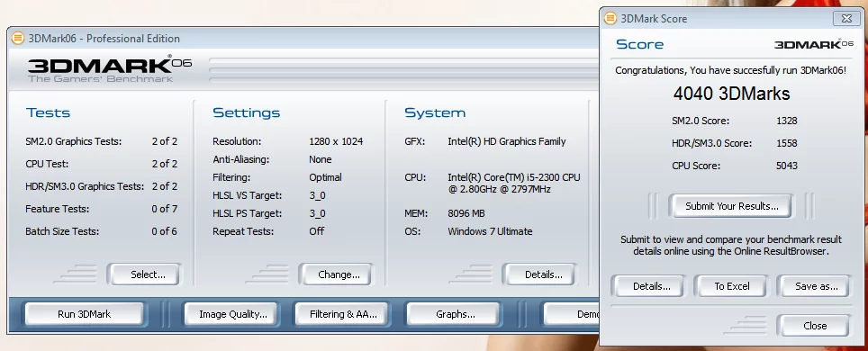Click the congratulations message text
This screenshot has width=868, height=351.
click(731, 70)
